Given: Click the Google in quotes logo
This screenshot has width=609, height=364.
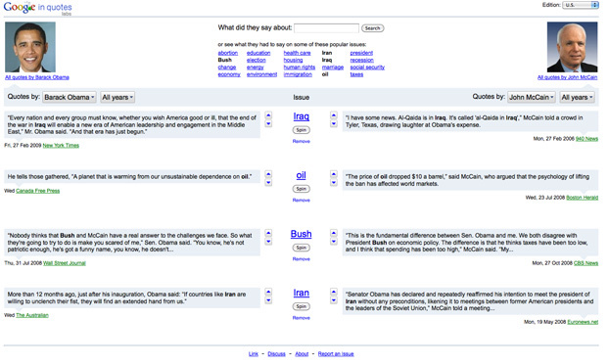Looking at the screenshot, I should [x=37, y=8].
